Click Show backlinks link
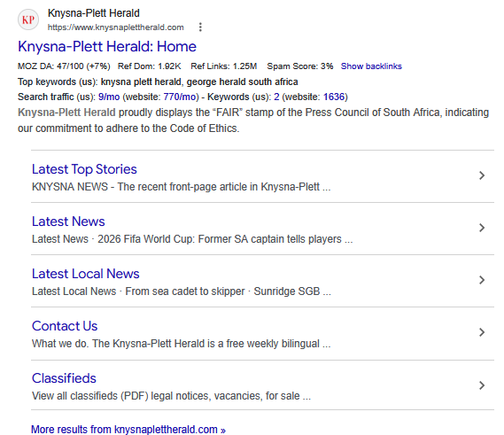The width and height of the screenshot is (504, 435). click(x=371, y=66)
